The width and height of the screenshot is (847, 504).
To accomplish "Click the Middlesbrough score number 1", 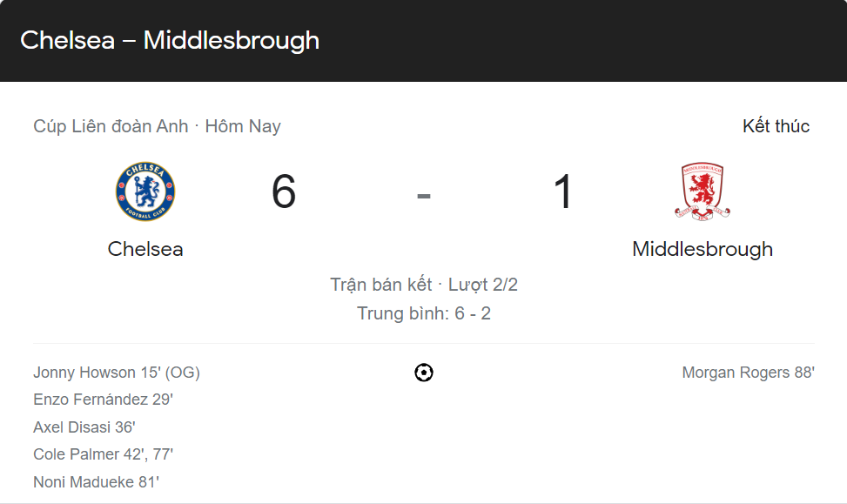I will [x=563, y=192].
